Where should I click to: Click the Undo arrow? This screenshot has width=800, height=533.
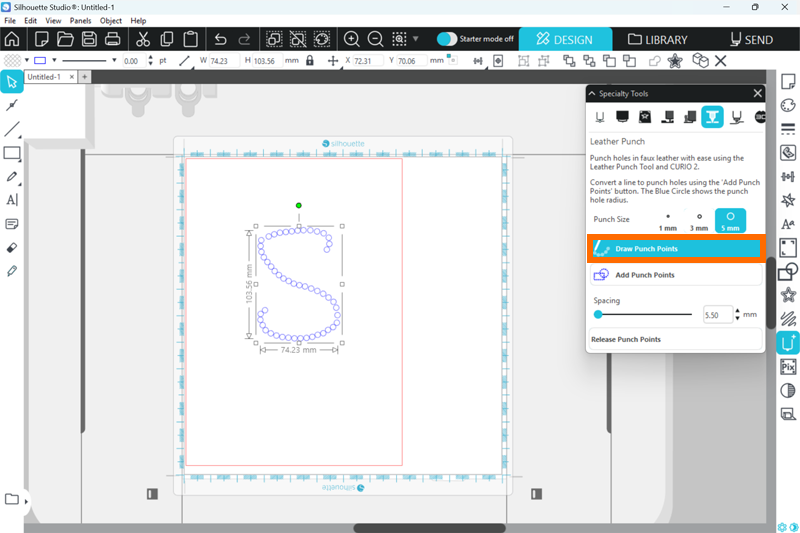click(x=221, y=40)
